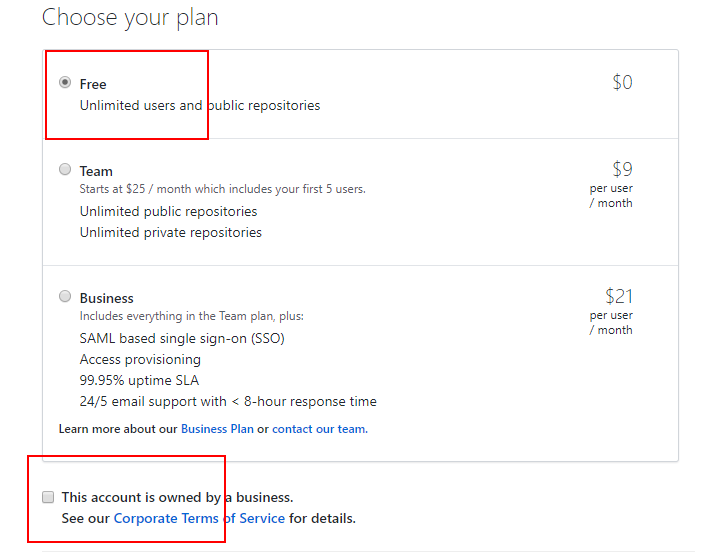
Task: Click the 24/5 email support text
Action: [x=228, y=401]
